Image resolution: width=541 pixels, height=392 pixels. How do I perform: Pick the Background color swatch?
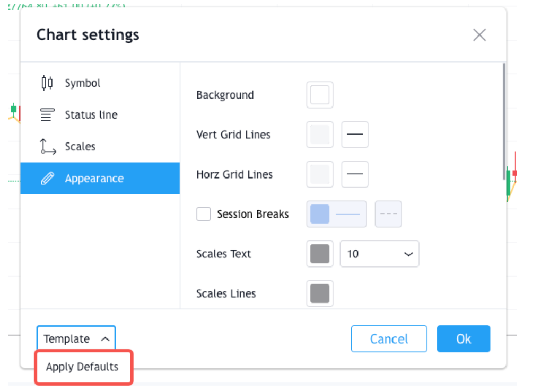320,95
